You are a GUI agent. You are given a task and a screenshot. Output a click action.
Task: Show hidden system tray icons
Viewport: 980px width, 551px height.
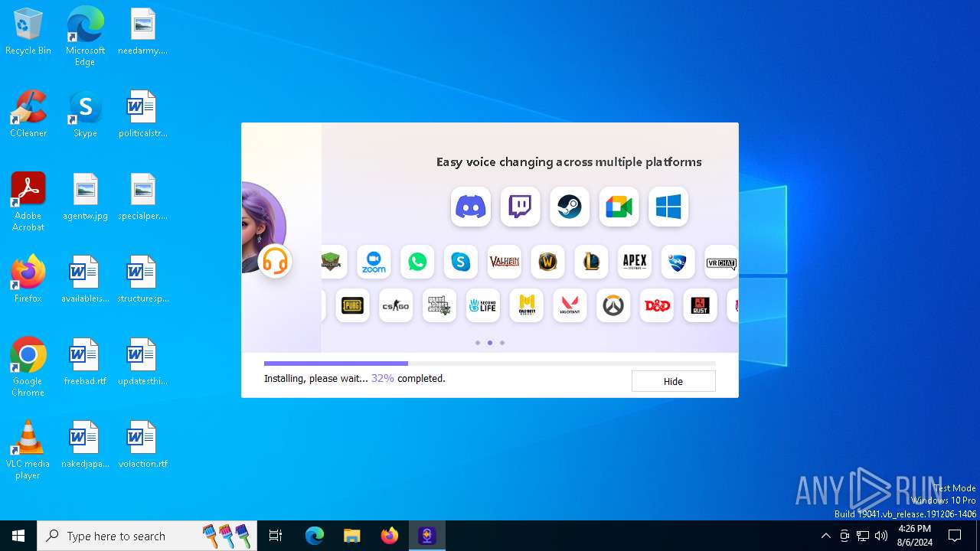(x=825, y=536)
